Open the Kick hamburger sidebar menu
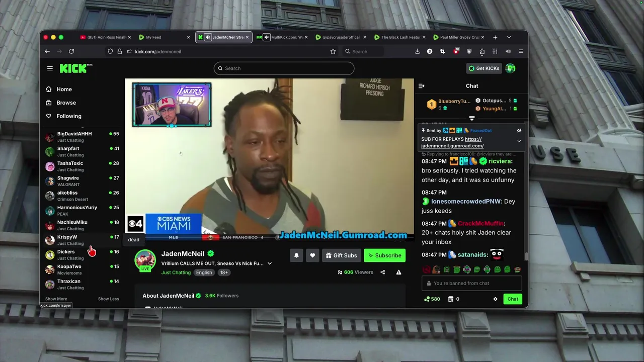This screenshot has height=362, width=644. tap(50, 68)
